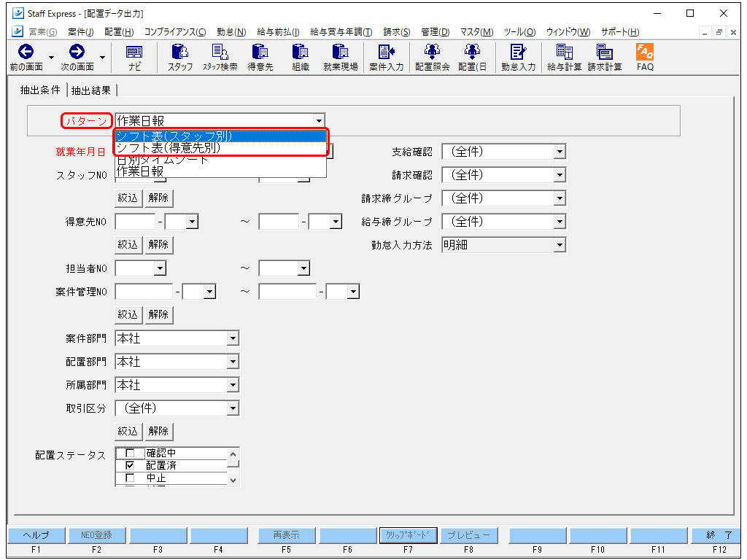
Task: Click the クリップボード F7 button
Action: click(408, 535)
